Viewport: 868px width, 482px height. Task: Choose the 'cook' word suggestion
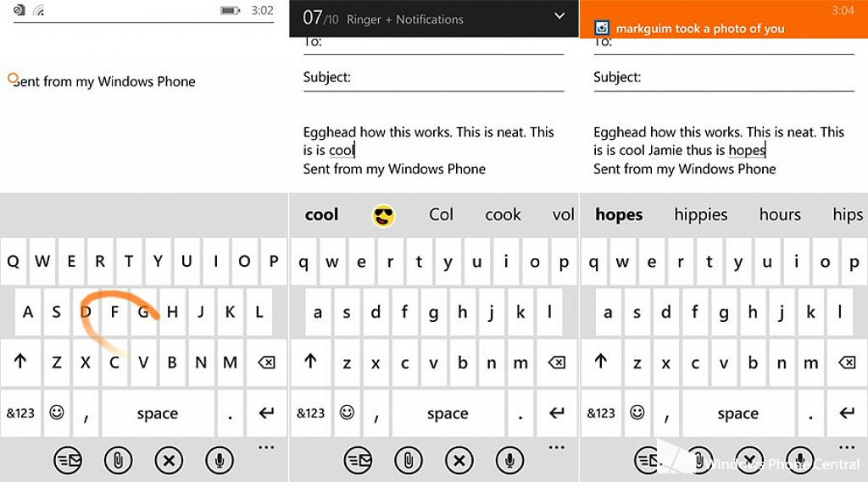click(503, 214)
